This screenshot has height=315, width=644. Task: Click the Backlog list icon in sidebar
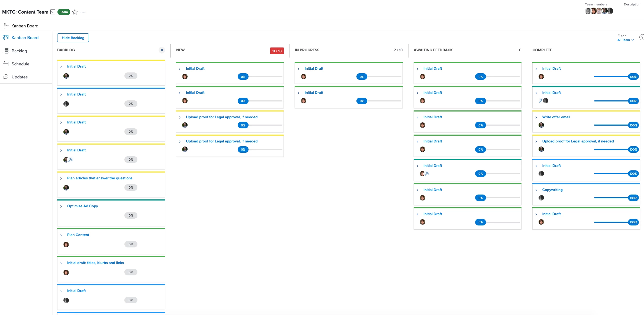pyautogui.click(x=6, y=51)
